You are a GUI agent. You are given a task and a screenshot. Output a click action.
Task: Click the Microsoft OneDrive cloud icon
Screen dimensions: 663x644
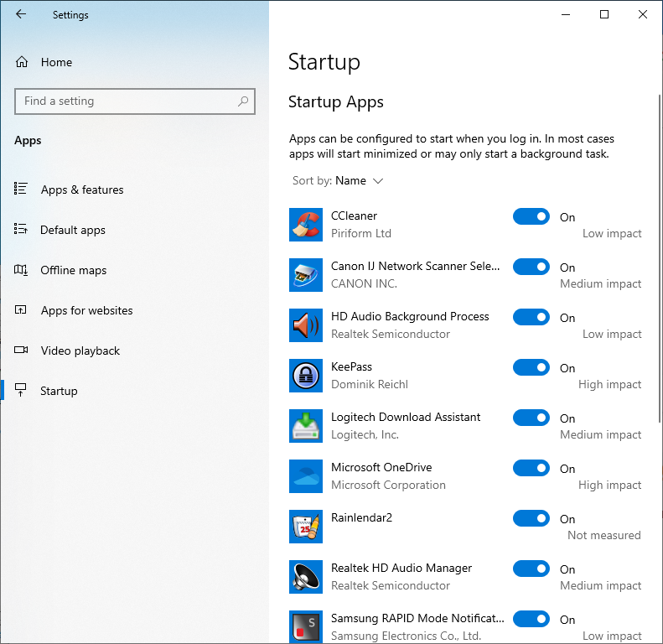[306, 476]
